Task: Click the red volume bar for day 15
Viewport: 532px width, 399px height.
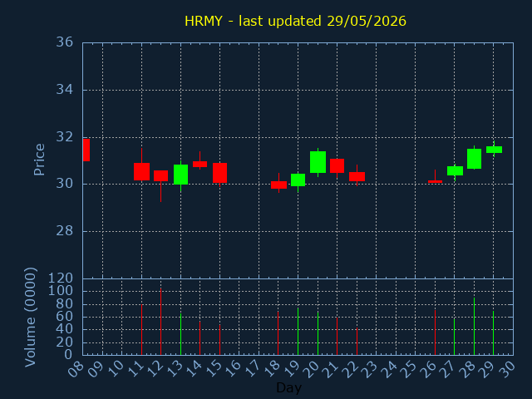Action: [x=219, y=340]
